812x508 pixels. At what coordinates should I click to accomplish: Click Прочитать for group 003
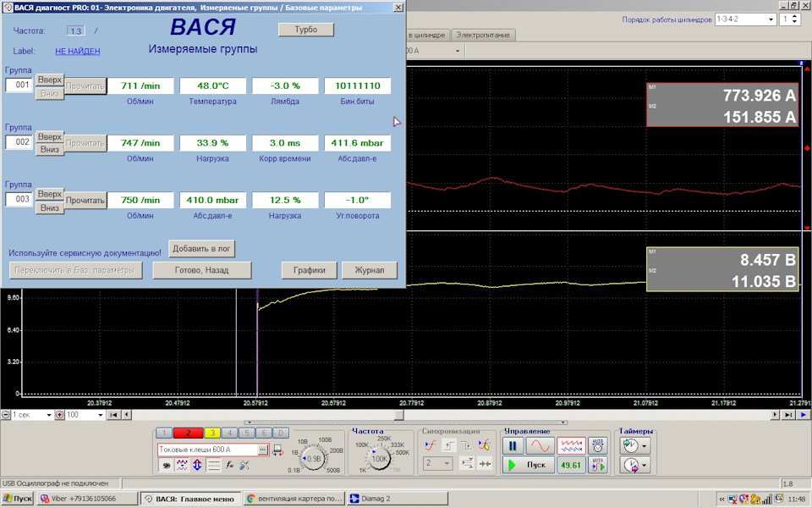coord(85,200)
